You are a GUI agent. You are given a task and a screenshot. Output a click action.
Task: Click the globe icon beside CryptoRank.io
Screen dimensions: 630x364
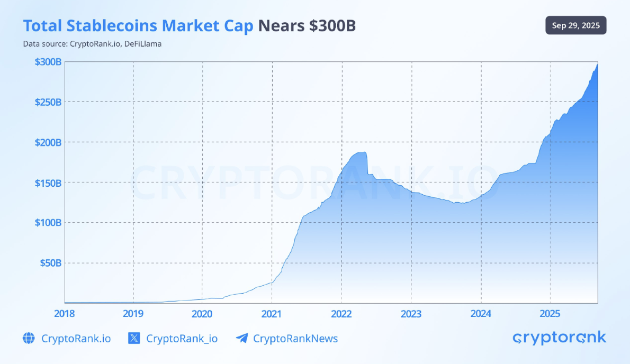click(29, 339)
